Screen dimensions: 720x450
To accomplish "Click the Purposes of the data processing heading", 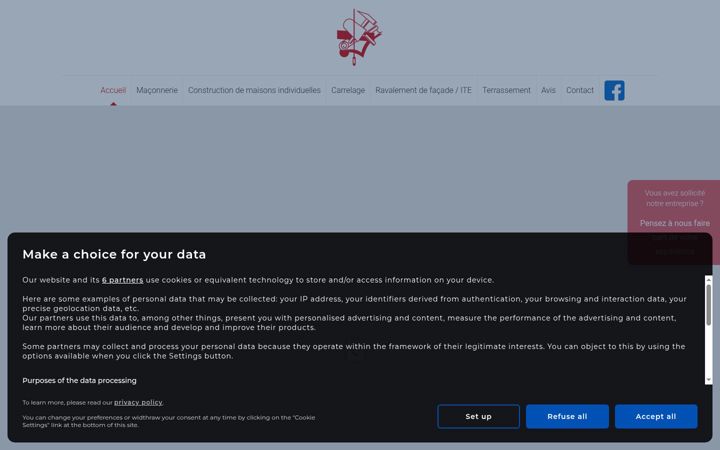I will point(79,381).
